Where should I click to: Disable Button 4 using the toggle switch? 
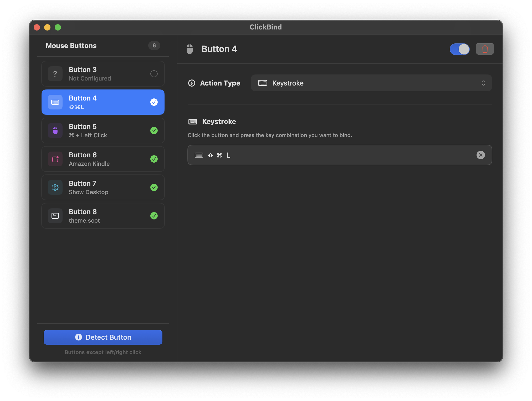tap(459, 49)
